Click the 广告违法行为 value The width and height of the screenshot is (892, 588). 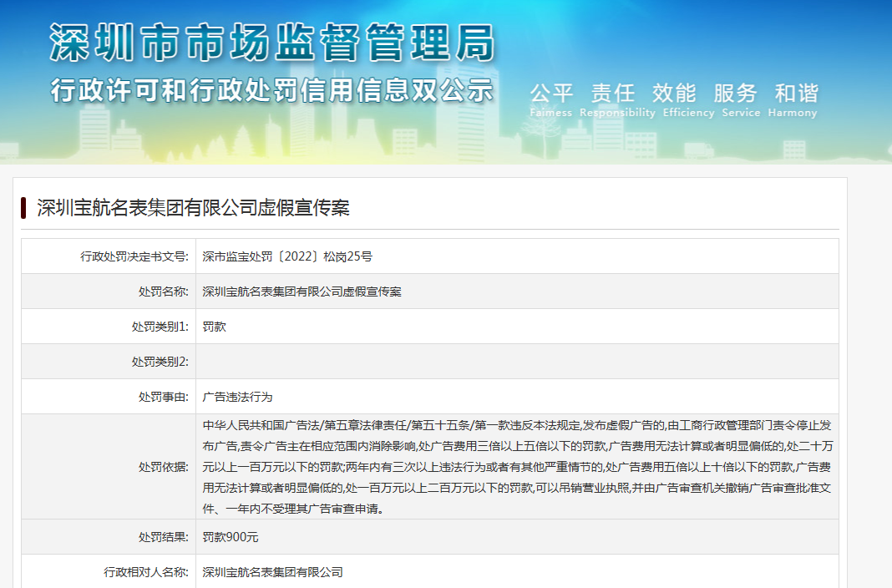pyautogui.click(x=238, y=397)
